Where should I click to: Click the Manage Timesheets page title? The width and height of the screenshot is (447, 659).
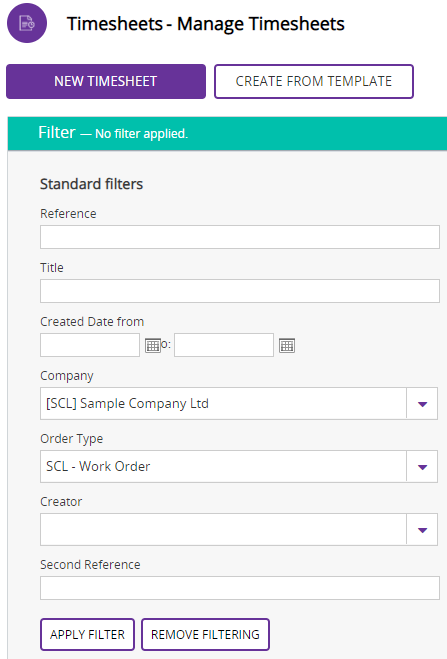(x=206, y=24)
